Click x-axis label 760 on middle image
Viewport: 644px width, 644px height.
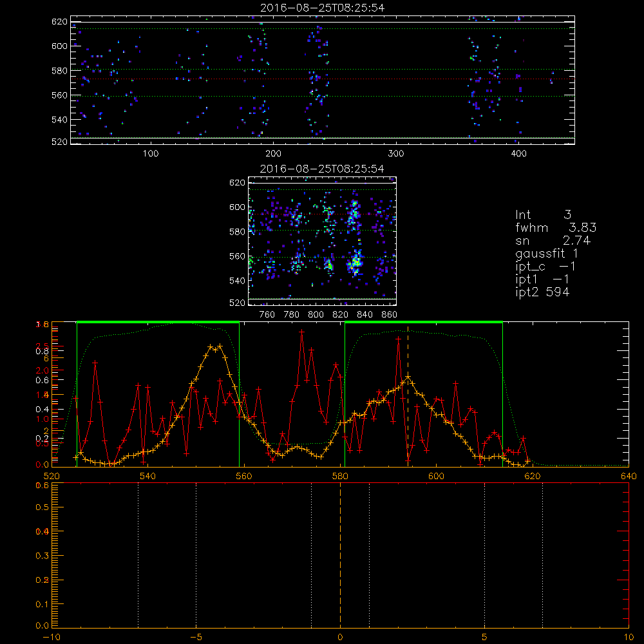click(x=267, y=315)
